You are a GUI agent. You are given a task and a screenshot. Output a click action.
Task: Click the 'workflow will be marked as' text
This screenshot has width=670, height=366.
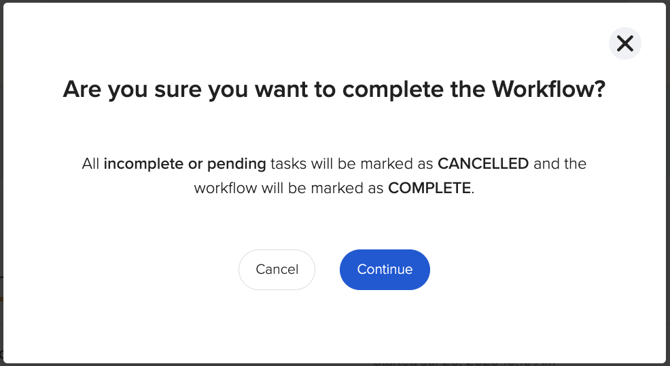click(x=288, y=188)
